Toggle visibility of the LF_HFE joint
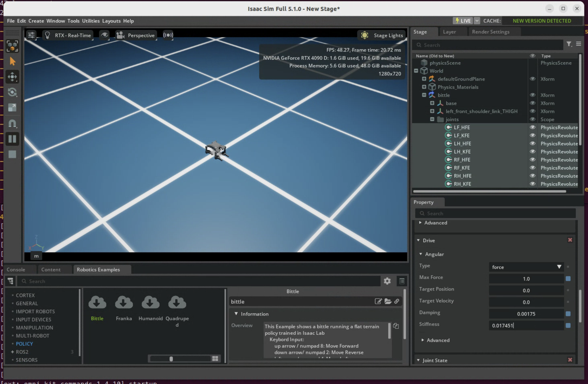This screenshot has width=588, height=384. [x=532, y=127]
